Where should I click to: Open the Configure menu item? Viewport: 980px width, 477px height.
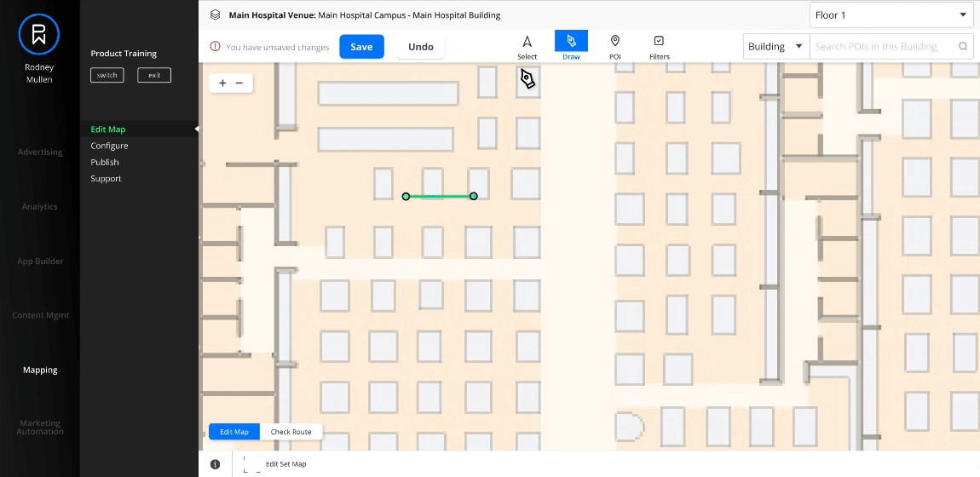click(109, 146)
